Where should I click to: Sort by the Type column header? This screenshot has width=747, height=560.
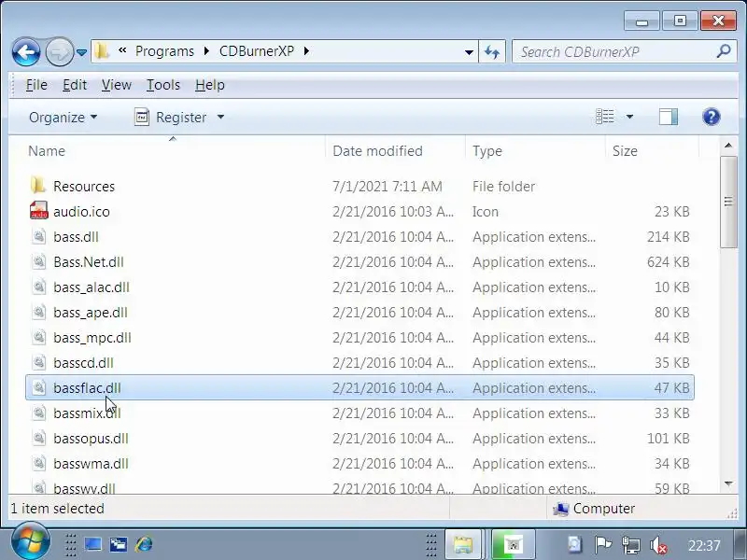click(x=535, y=150)
